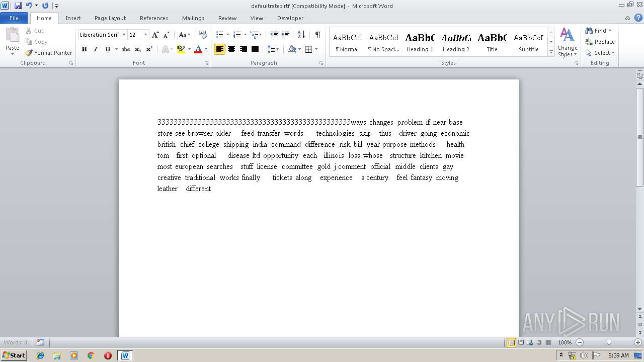Screen dimensions: 644x362
Task: Increase the paragraph indent
Action: click(286, 35)
